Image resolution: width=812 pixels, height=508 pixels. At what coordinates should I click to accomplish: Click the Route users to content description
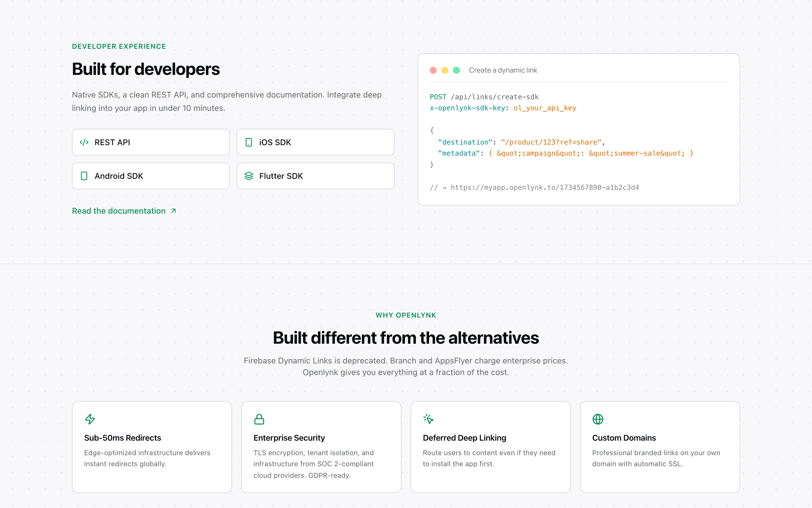[489, 458]
